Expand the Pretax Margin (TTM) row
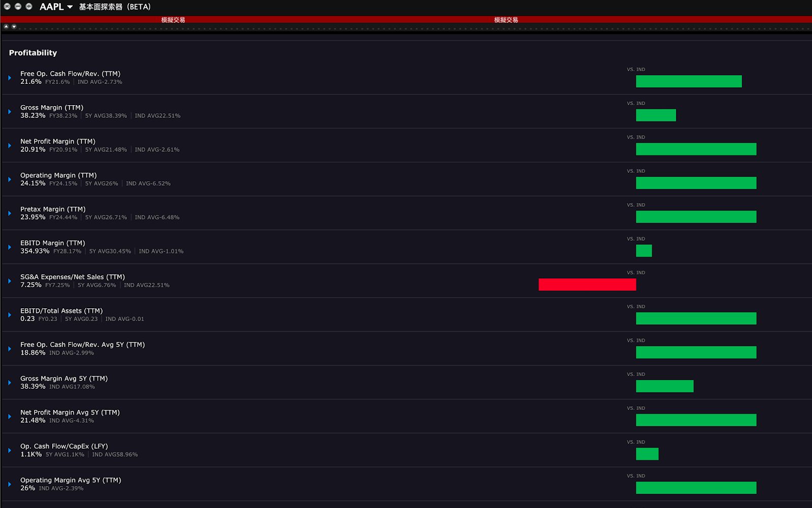 (10, 213)
